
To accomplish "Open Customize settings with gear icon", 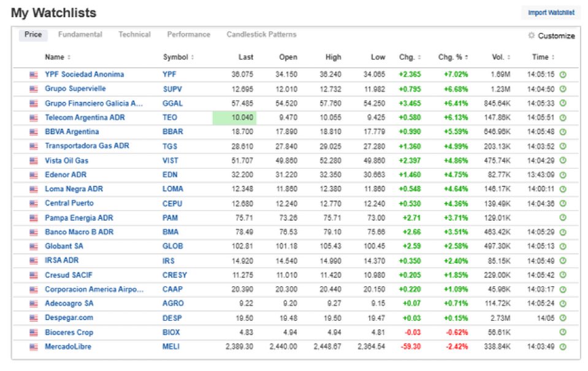I will 551,36.
